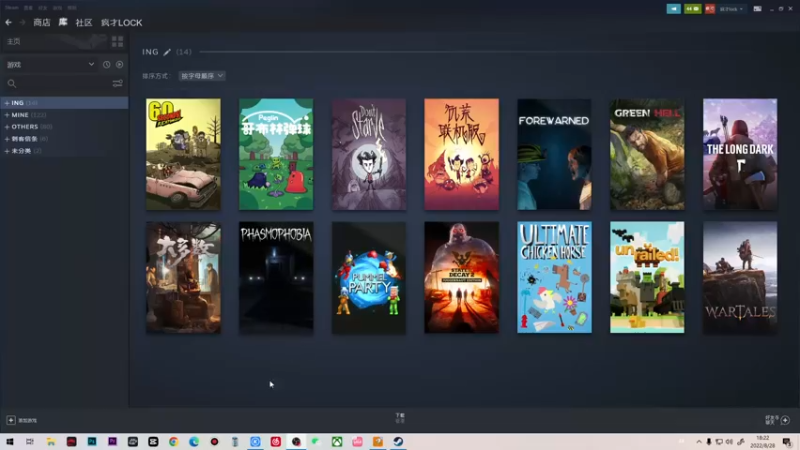Viewport: 800px width, 450px height.
Task: Open the Pummel Party cover
Action: pos(369,278)
